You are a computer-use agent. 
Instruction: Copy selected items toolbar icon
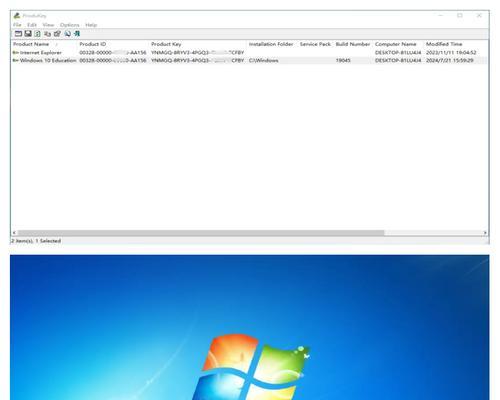coord(48,34)
